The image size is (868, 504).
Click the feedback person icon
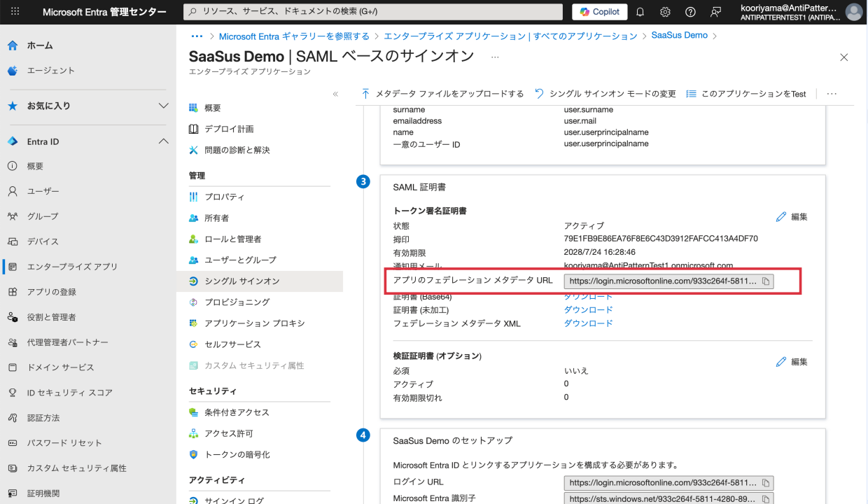coord(715,12)
